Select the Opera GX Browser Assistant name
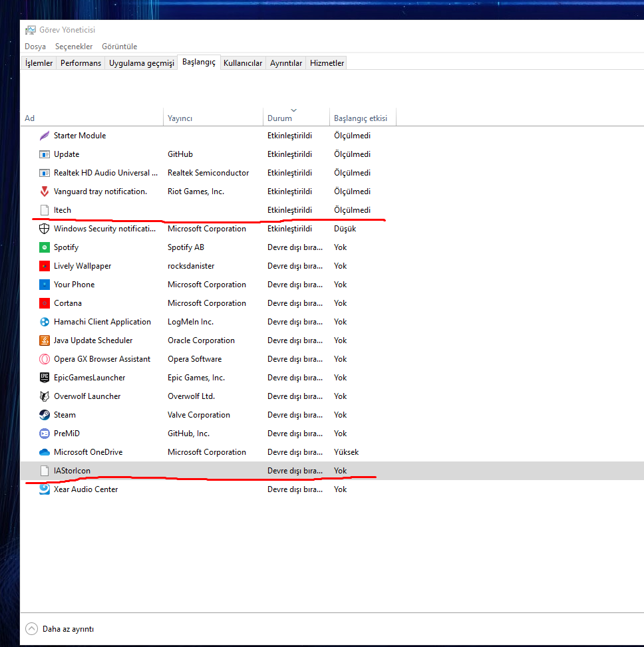 point(102,359)
